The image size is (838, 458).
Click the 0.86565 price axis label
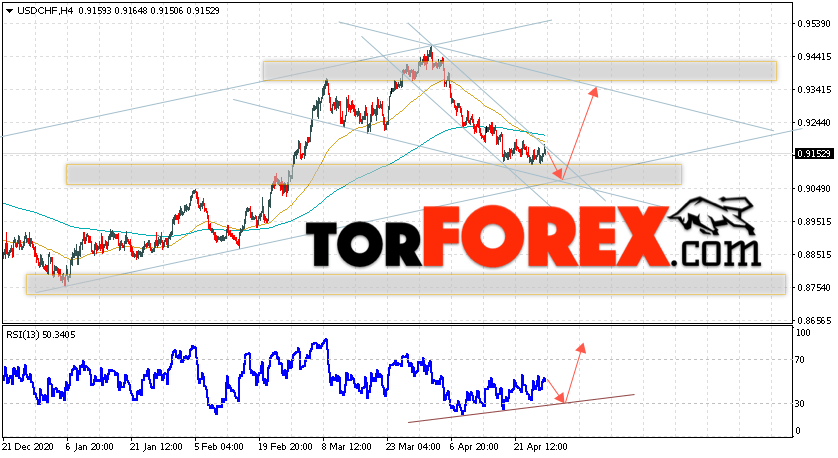click(814, 321)
